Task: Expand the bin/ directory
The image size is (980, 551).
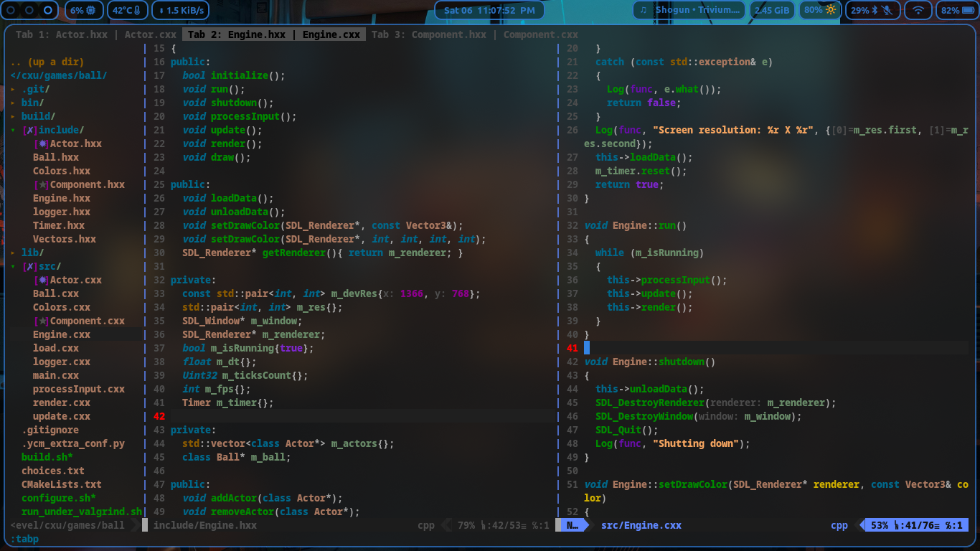Action: (13, 103)
